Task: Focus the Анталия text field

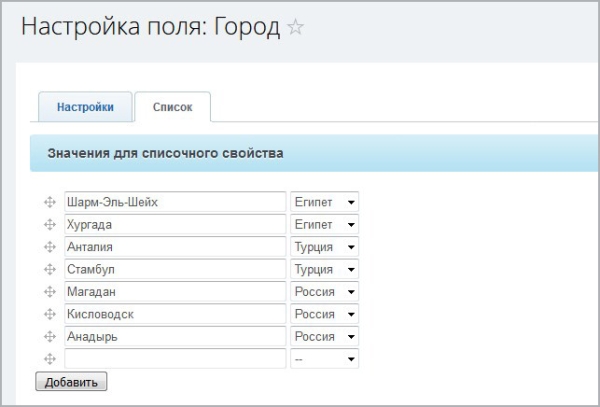Action: (x=175, y=247)
